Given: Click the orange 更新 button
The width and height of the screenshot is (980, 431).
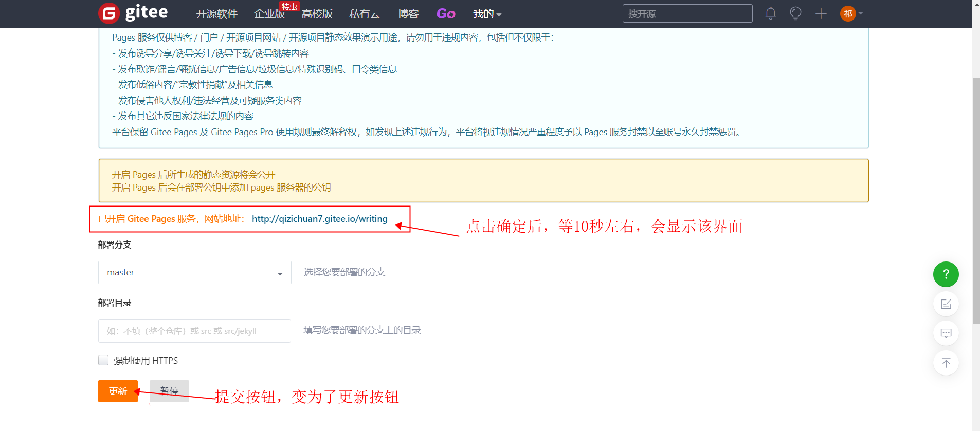Looking at the screenshot, I should [x=118, y=391].
